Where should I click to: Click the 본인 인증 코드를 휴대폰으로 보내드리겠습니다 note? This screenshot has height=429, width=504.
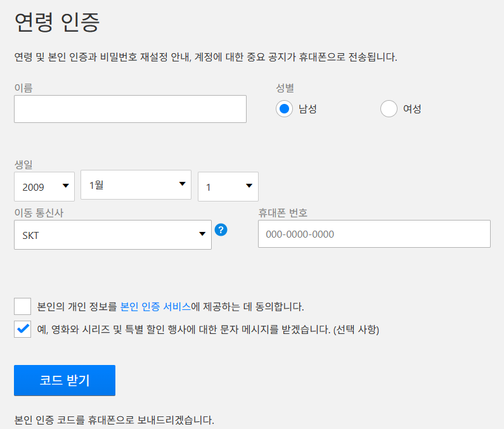pyautogui.click(x=114, y=420)
